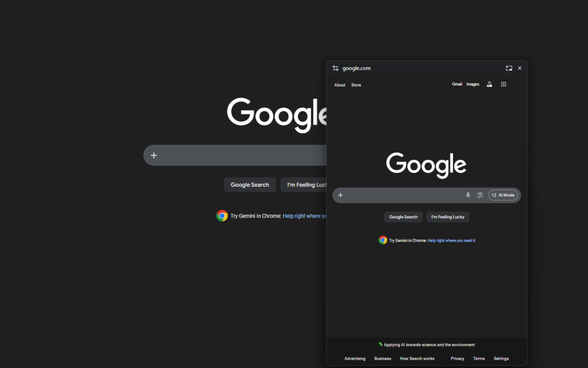Click the plus icon in popup search bar
Viewport: 588px width, 368px height.
pos(340,195)
